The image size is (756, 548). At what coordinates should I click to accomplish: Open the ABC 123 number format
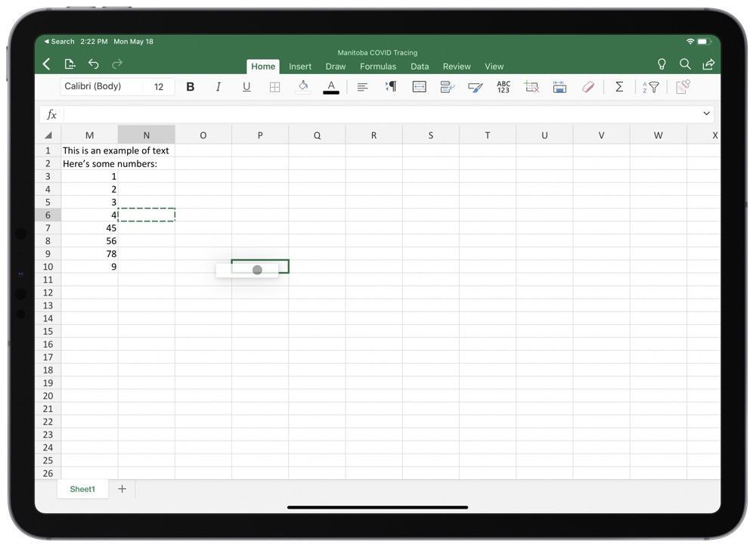tap(503, 87)
